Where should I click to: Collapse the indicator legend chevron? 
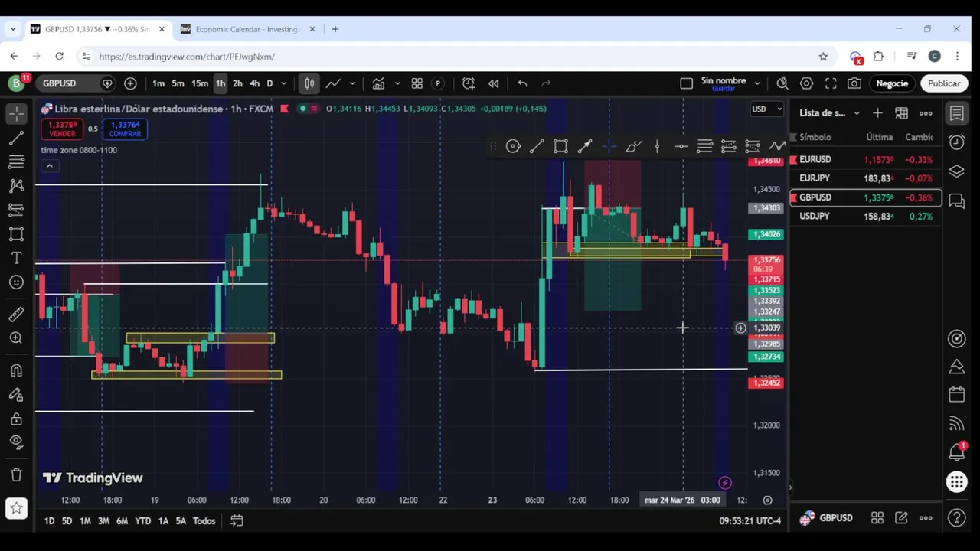click(x=49, y=166)
